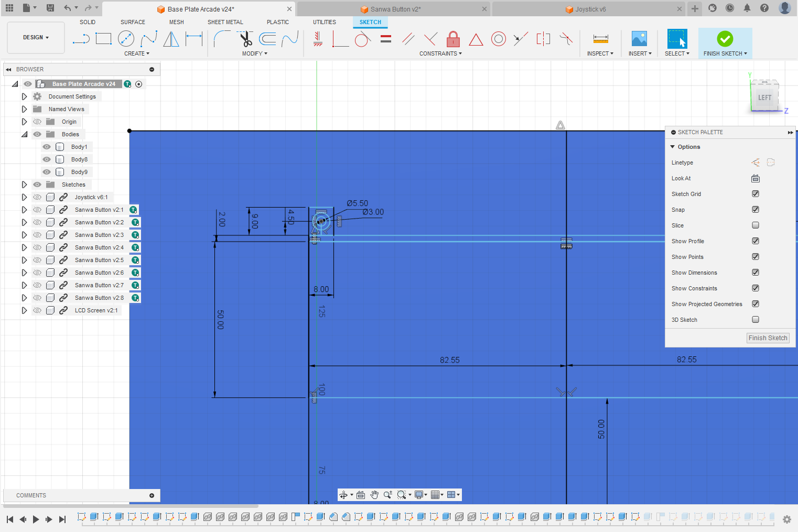Hide Body1 with its eye toggle
Image resolution: width=798 pixels, height=532 pixels.
(x=47, y=147)
